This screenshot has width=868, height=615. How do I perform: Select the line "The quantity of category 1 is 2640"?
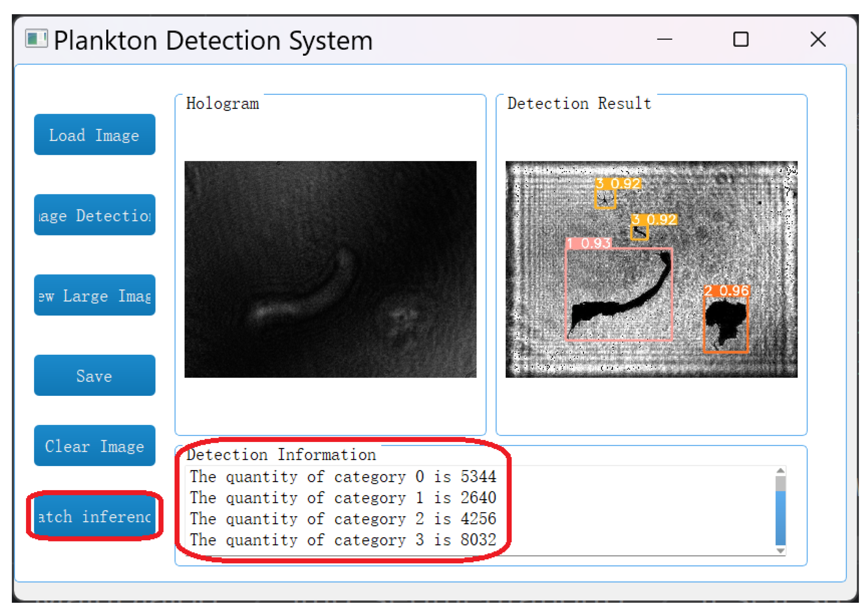(x=343, y=498)
